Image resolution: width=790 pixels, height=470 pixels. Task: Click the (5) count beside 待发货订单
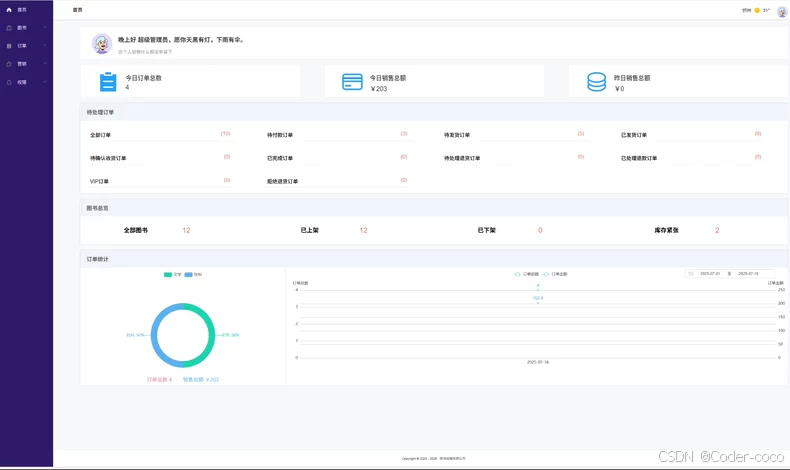(x=581, y=133)
